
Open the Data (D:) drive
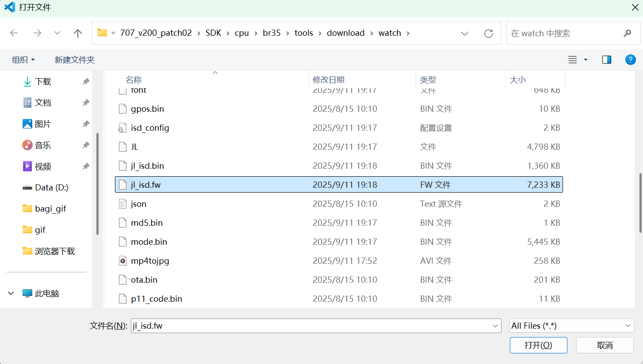coord(46,187)
